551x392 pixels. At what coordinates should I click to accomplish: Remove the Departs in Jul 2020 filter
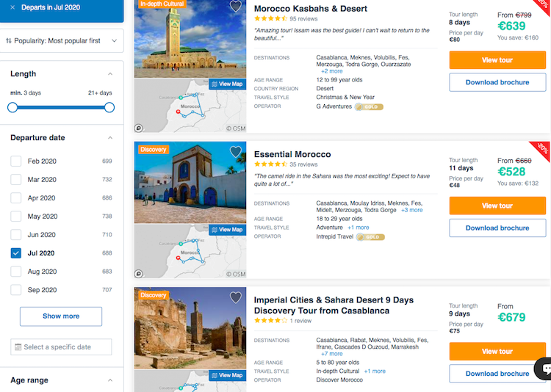click(x=12, y=7)
